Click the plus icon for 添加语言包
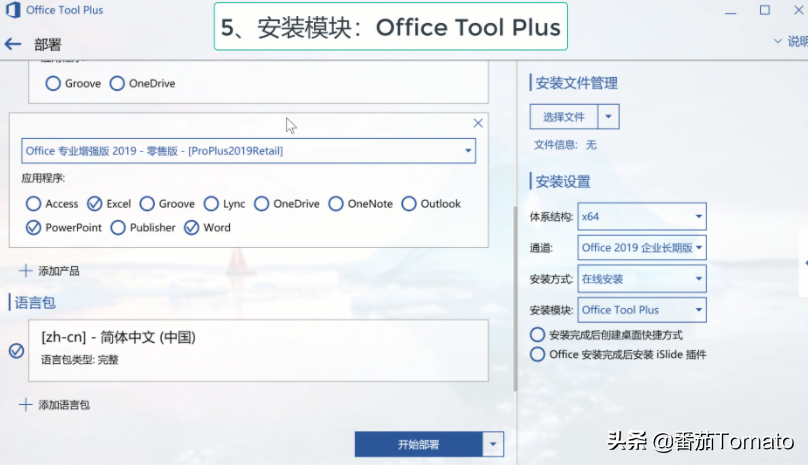The image size is (808, 465). pos(25,405)
